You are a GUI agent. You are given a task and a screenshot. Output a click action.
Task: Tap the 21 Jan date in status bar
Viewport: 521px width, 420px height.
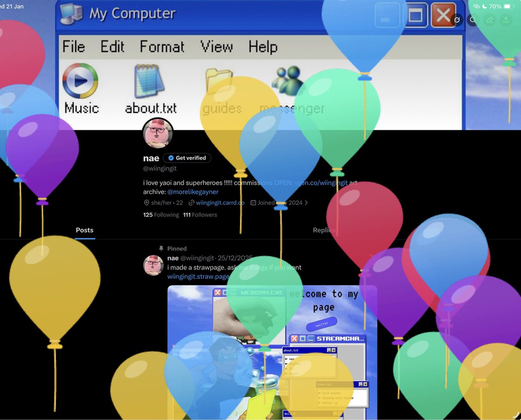14,7
